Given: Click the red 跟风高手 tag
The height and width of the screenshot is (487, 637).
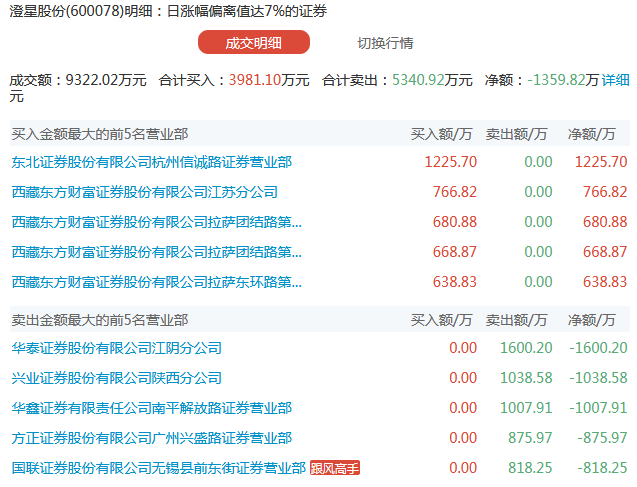Looking at the screenshot, I should pos(334,468).
